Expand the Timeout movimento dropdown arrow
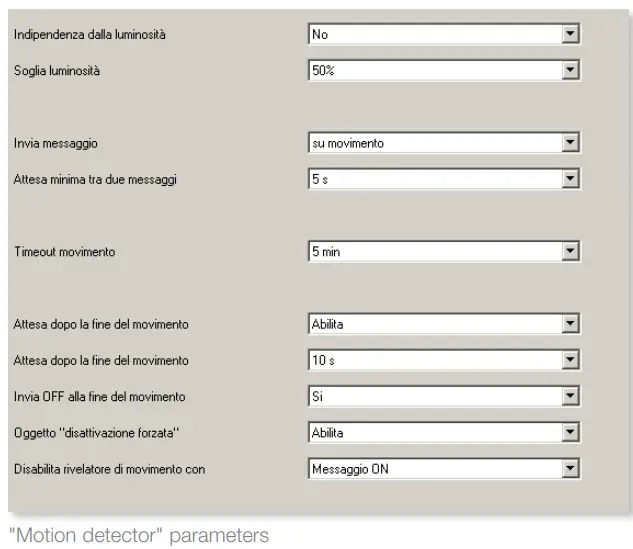The width and height of the screenshot is (633, 549). (570, 252)
